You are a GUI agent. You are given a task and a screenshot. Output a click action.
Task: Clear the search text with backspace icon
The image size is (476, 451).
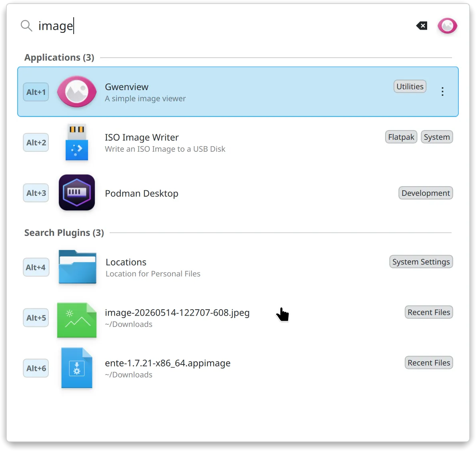coord(422,26)
